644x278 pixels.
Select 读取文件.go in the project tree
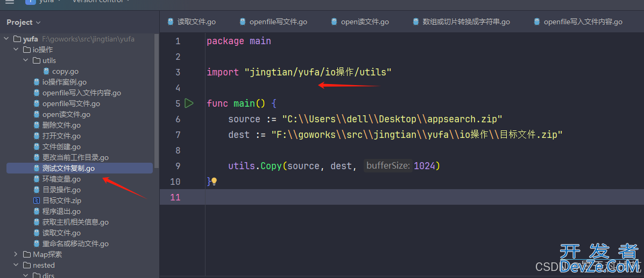pyautogui.click(x=62, y=233)
